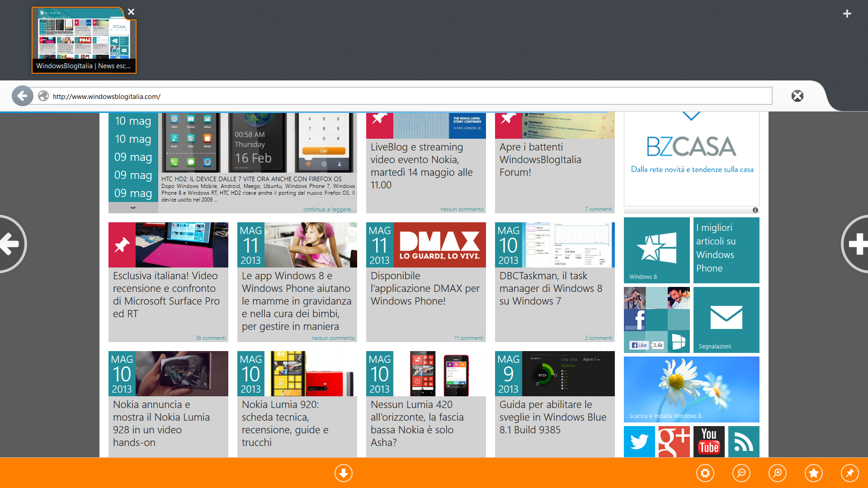Open the Nokia Lumia 920 scheda tecnica article
Image resolution: width=868 pixels, height=488 pixels.
click(x=285, y=423)
